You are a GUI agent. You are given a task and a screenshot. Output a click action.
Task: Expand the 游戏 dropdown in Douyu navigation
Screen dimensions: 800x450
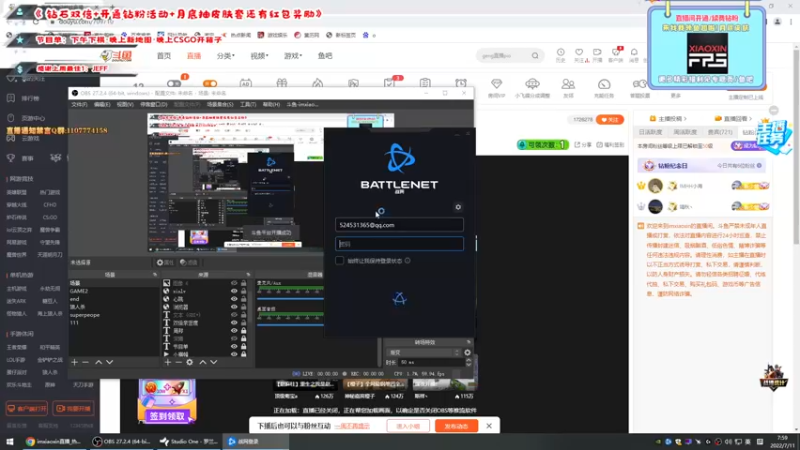[x=293, y=56]
